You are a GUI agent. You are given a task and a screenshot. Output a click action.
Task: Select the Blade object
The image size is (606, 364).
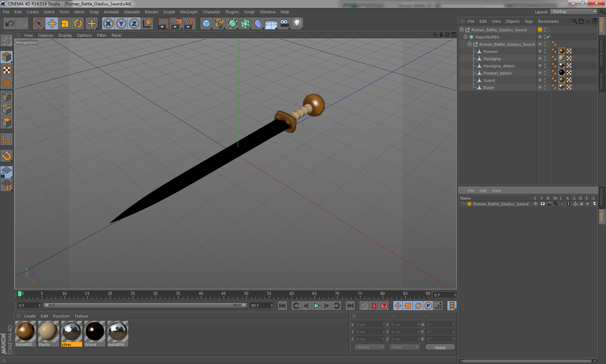[488, 88]
